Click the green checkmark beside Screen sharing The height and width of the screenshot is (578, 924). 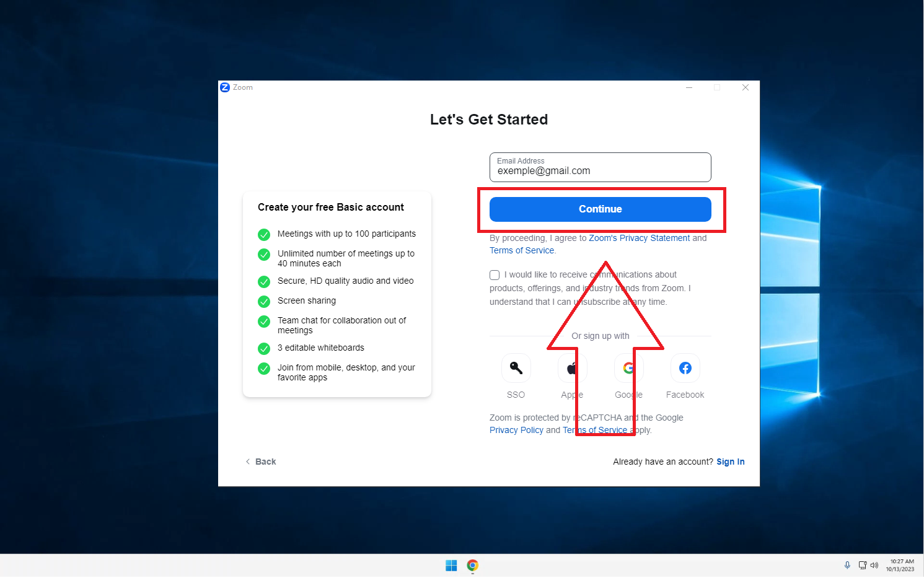pos(264,302)
